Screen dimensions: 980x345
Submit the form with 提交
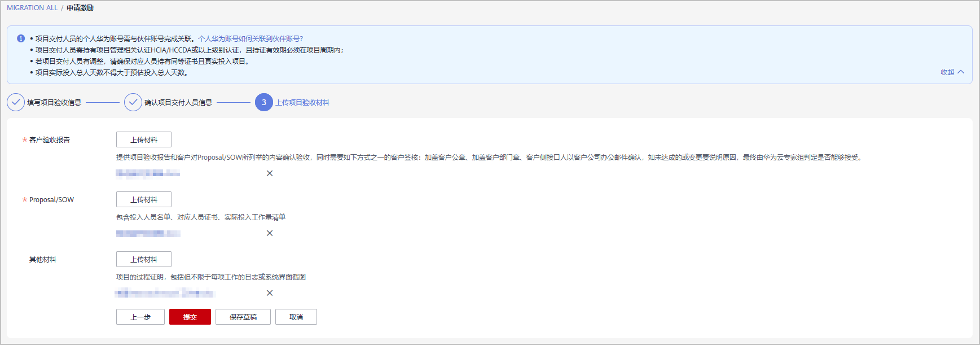coord(190,317)
